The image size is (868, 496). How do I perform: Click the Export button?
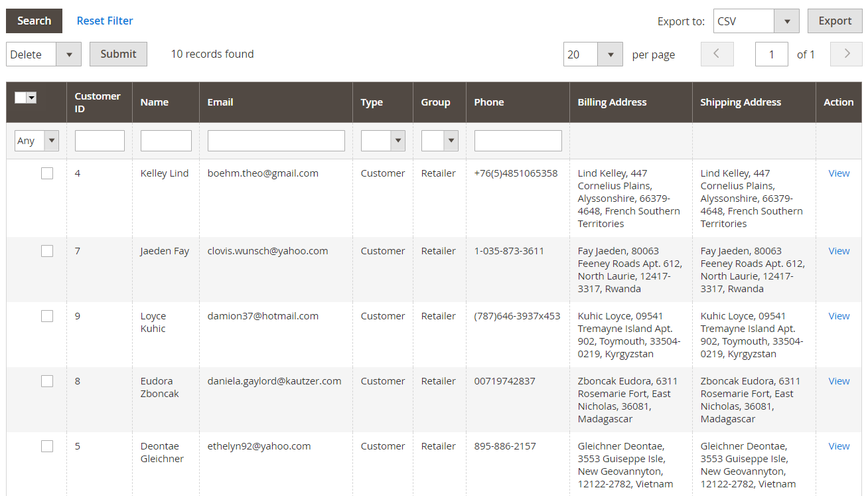click(x=835, y=21)
